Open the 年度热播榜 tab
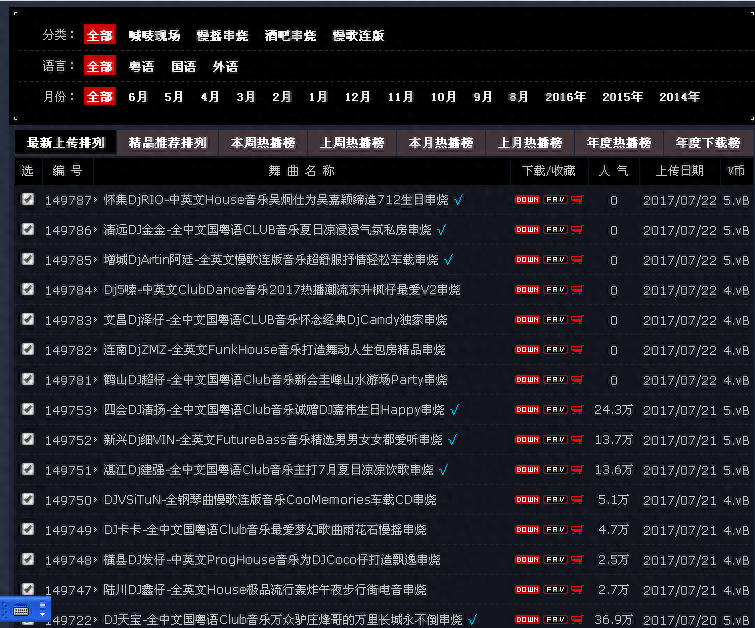 [619, 143]
